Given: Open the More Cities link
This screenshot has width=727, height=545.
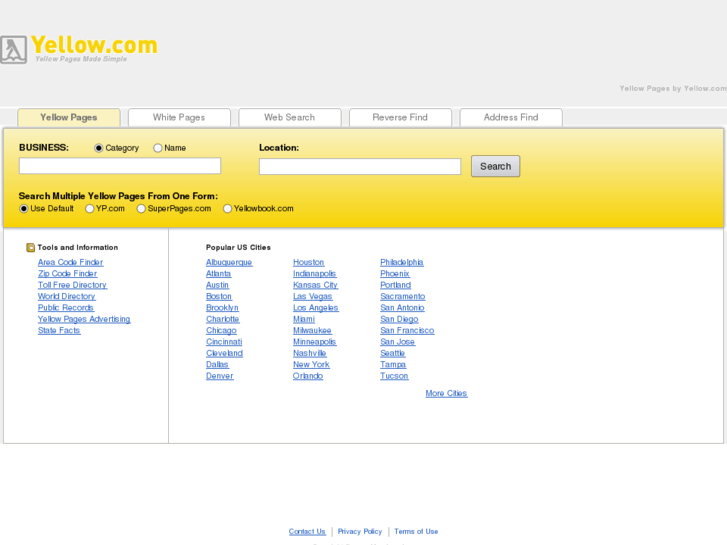Looking at the screenshot, I should coord(446,393).
